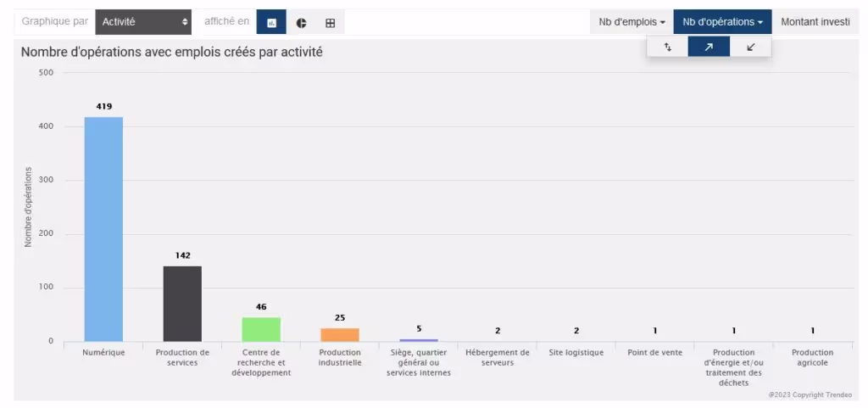This screenshot has width=868, height=408.
Task: Choose the default sort up-down arrows icon
Action: 668,47
